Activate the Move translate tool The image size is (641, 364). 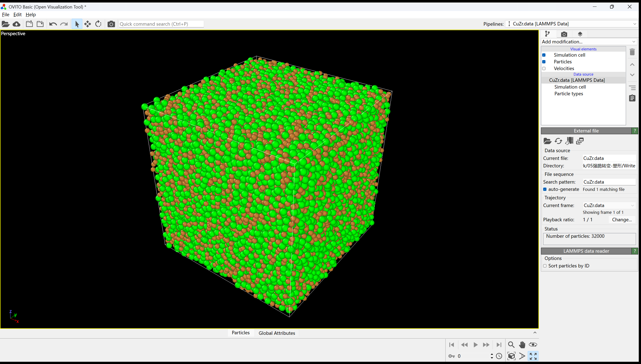click(88, 24)
